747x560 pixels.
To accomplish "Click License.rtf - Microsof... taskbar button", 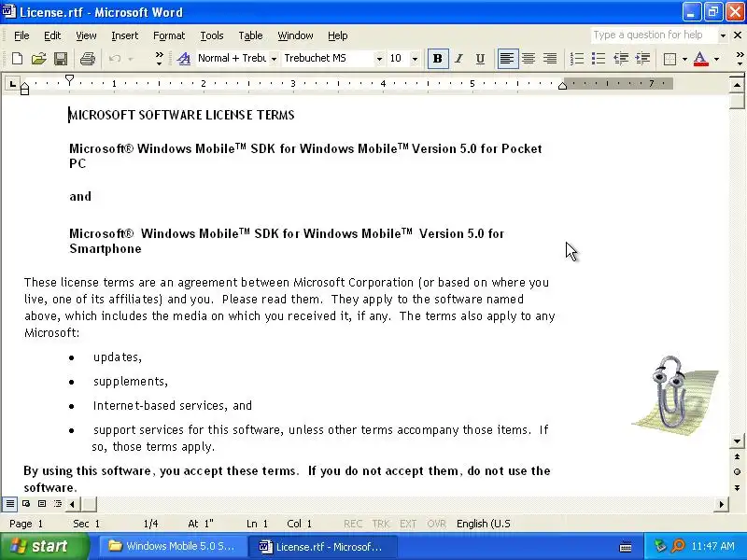I will tap(322, 546).
